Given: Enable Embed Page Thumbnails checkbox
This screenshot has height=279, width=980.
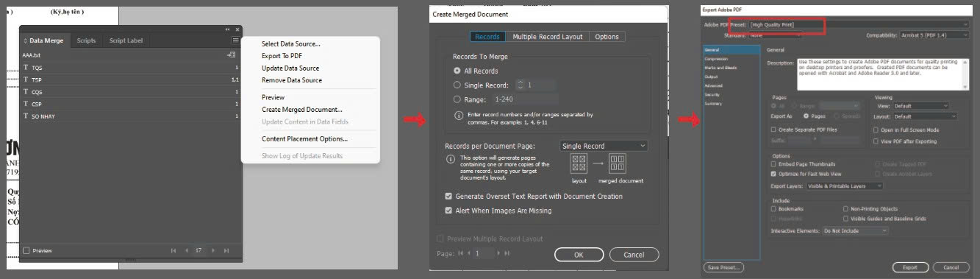Looking at the screenshot, I should [773, 164].
